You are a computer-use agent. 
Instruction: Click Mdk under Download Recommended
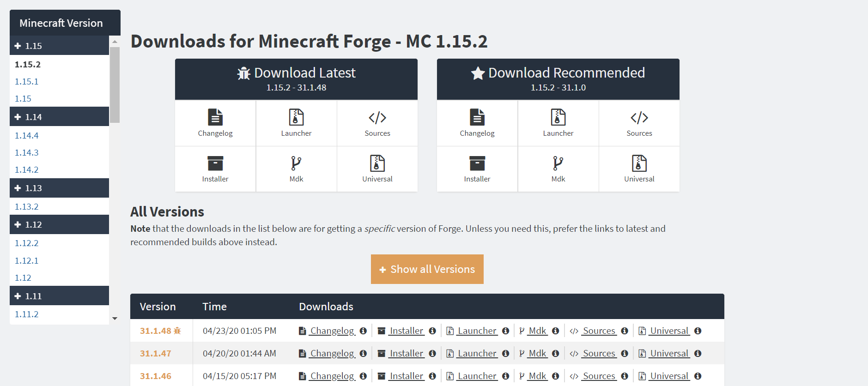(558, 169)
